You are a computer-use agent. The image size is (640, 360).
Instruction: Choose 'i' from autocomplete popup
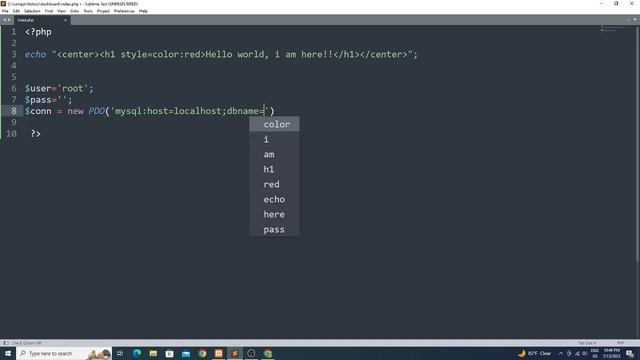[x=274, y=139]
